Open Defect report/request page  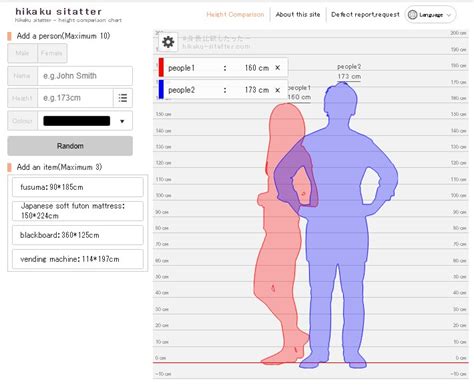point(365,14)
